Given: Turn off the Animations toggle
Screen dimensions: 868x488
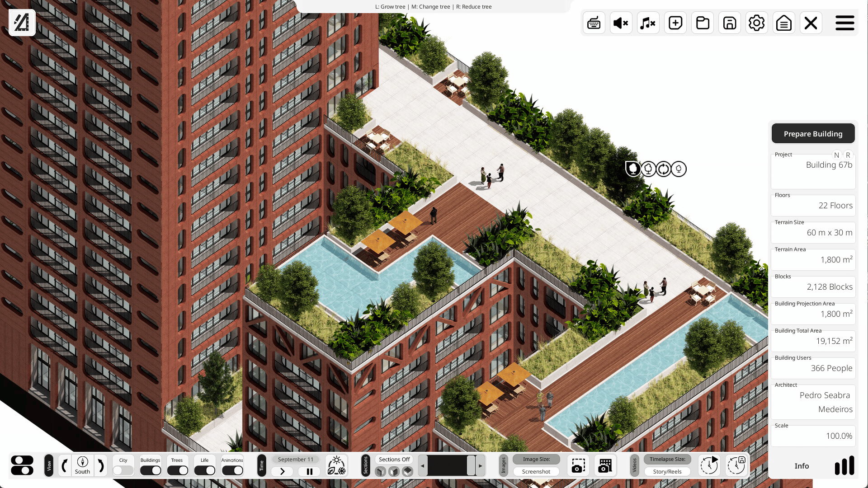Looking at the screenshot, I should [x=232, y=470].
